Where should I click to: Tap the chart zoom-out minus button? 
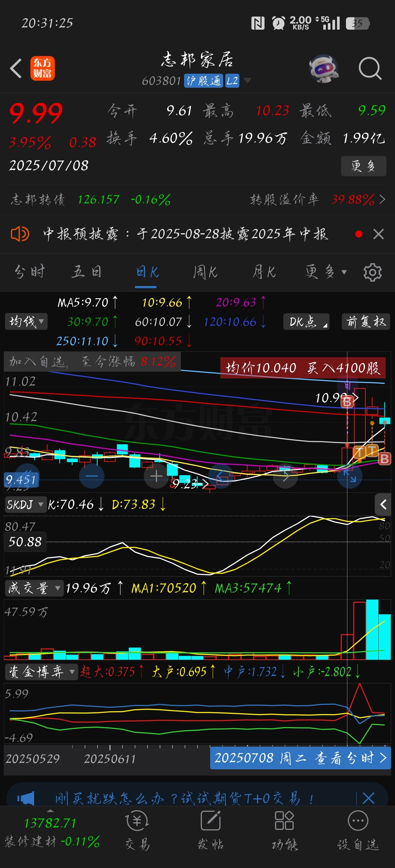coord(92,476)
